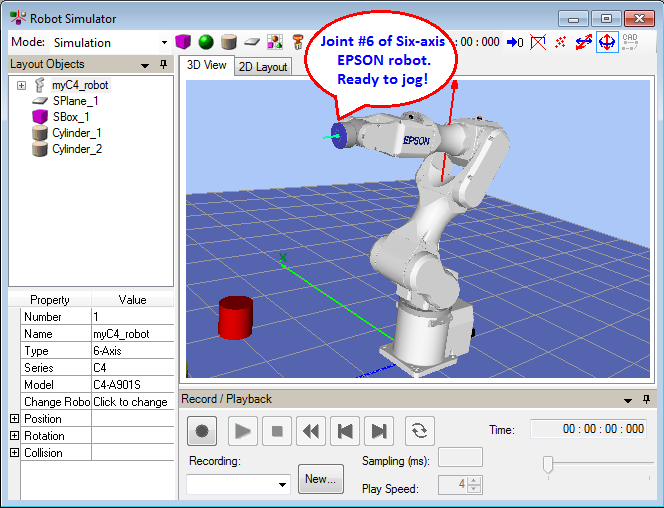Click the Property column header

point(50,300)
